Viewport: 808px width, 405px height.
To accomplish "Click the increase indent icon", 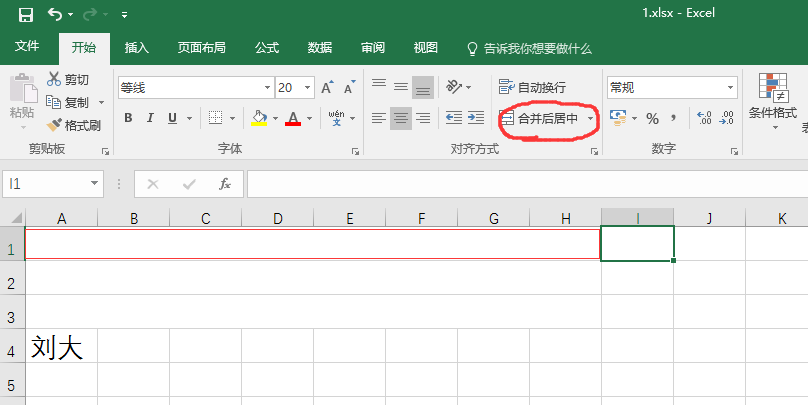I will pos(474,118).
